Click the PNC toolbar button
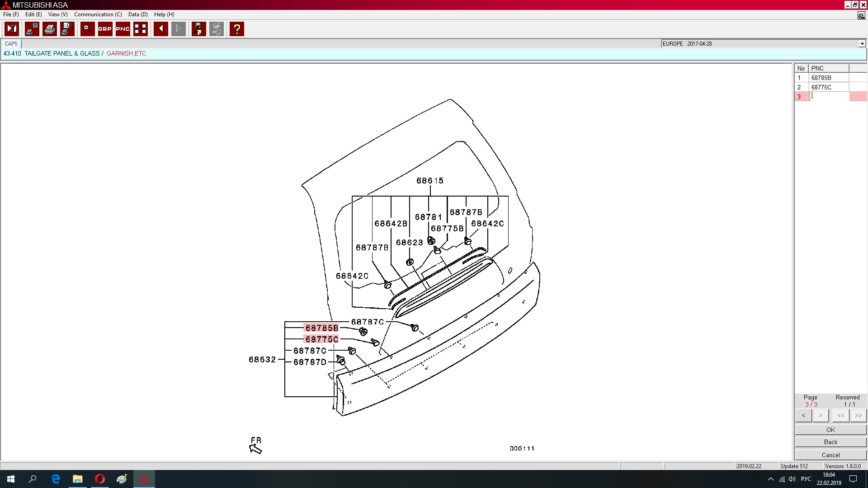Screen dimensions: 868x488 click(x=123, y=29)
